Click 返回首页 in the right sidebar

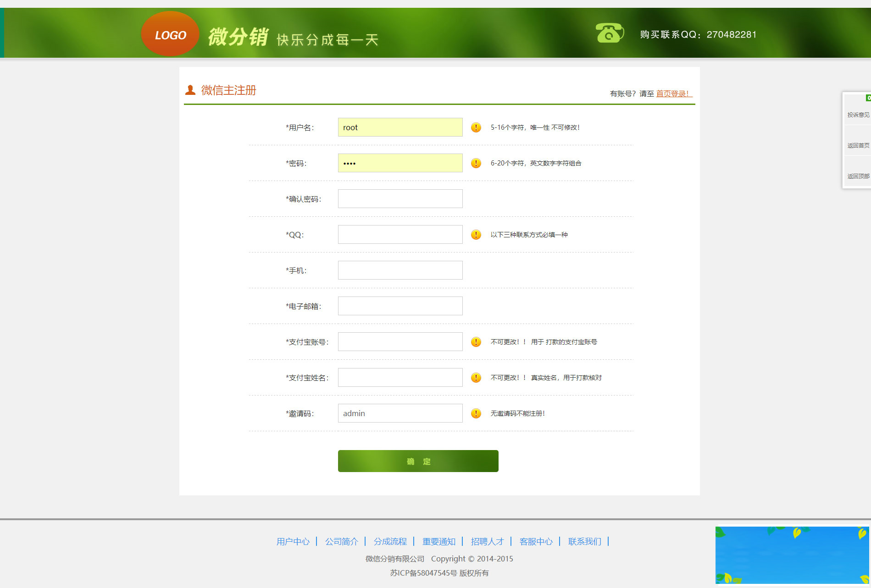pyautogui.click(x=858, y=145)
